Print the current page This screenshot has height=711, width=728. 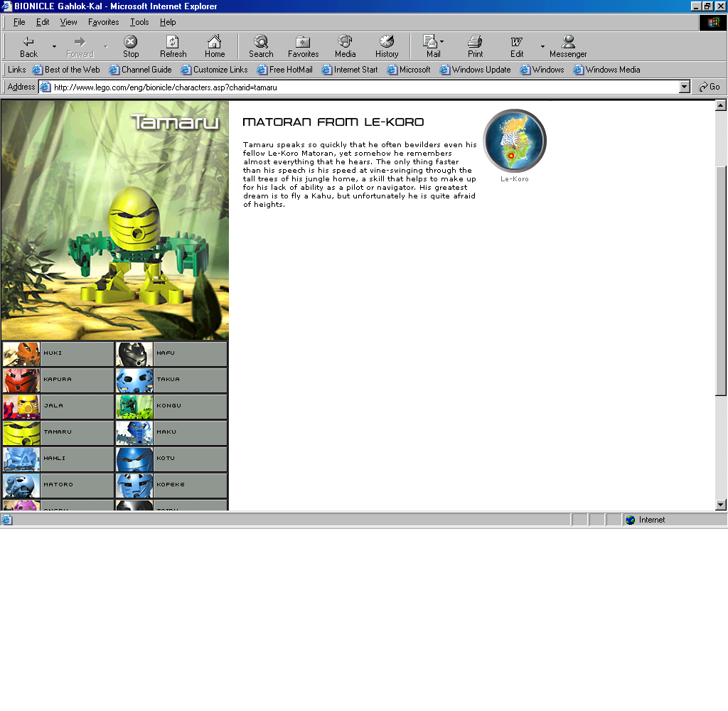tap(475, 47)
